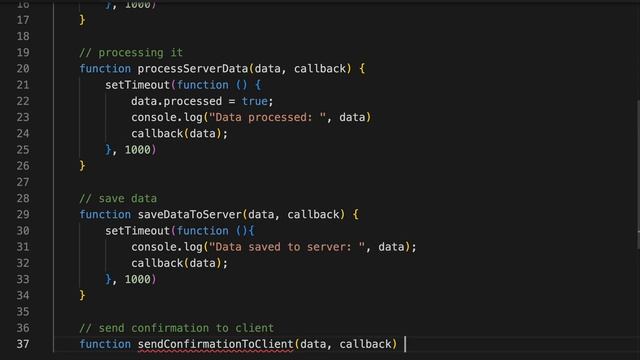Click the closing brace on line 26
This screenshot has height=360, width=640.
coord(82,166)
